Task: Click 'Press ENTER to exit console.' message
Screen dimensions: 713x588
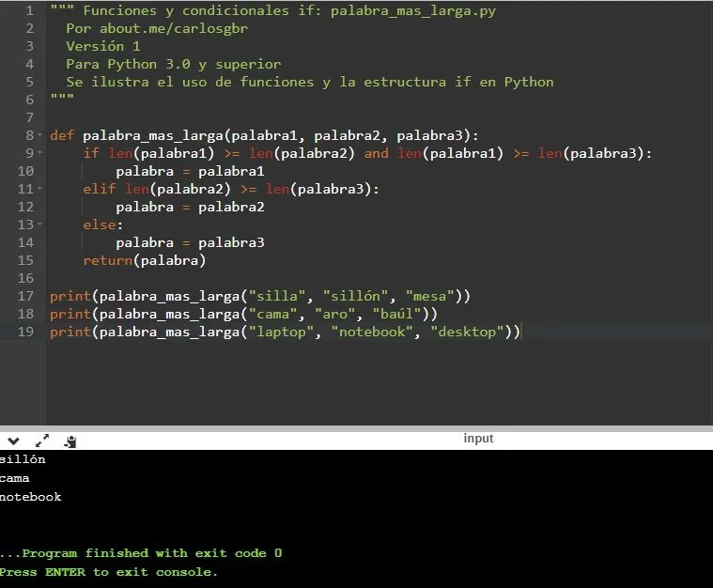Action: (x=109, y=572)
